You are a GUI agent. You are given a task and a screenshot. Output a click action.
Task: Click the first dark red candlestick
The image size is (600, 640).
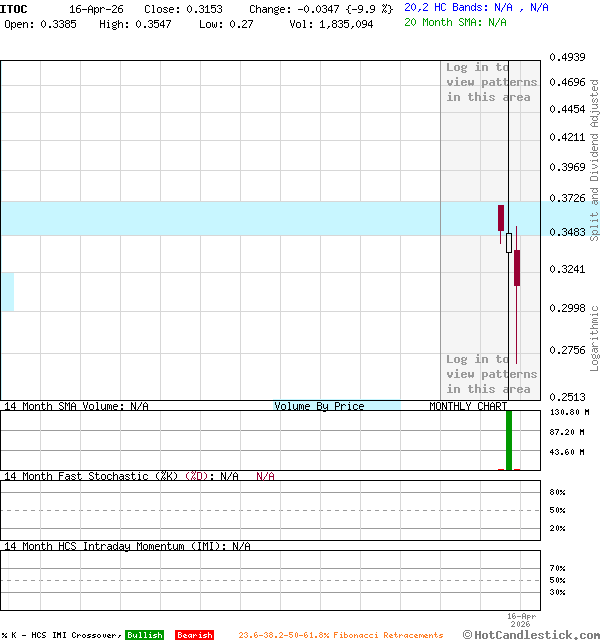tap(501, 218)
